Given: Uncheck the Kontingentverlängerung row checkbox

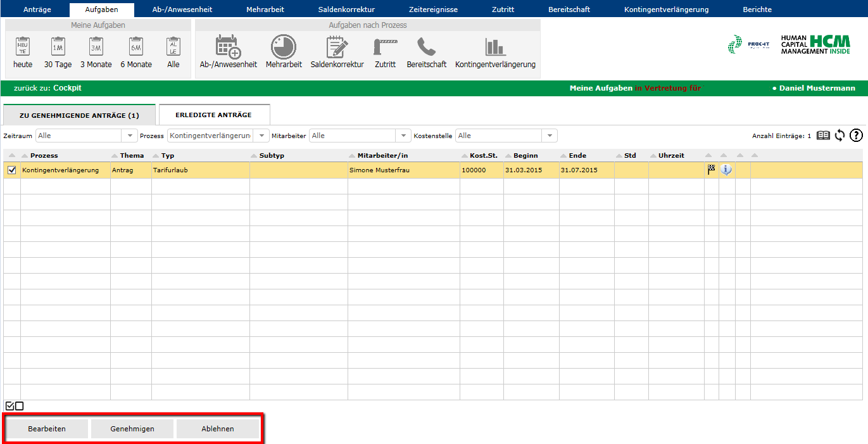Looking at the screenshot, I should click(x=11, y=170).
